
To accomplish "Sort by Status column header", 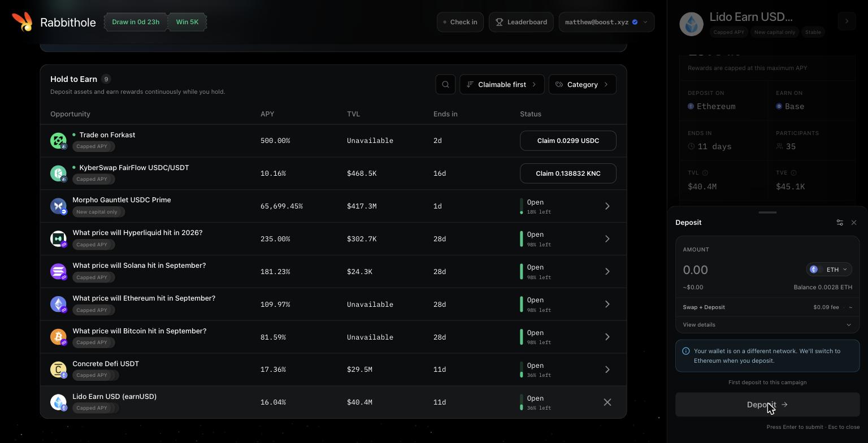I will (x=531, y=114).
